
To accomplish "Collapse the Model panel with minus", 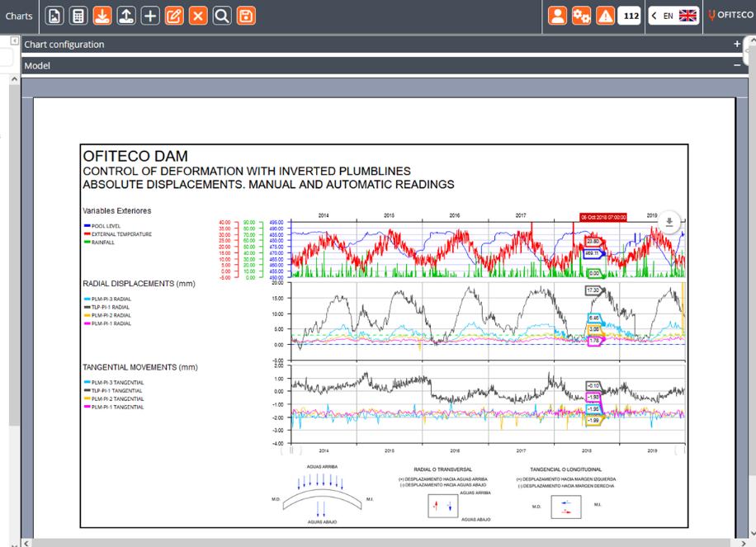I will [737, 65].
